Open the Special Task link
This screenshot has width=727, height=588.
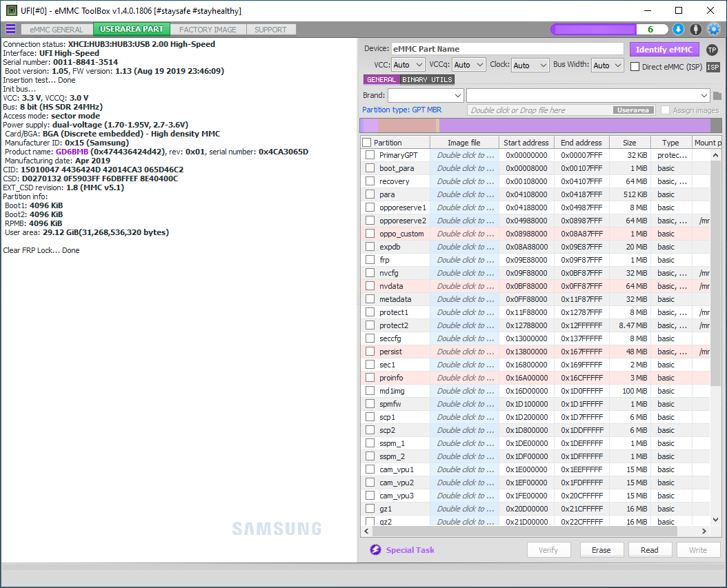click(410, 550)
